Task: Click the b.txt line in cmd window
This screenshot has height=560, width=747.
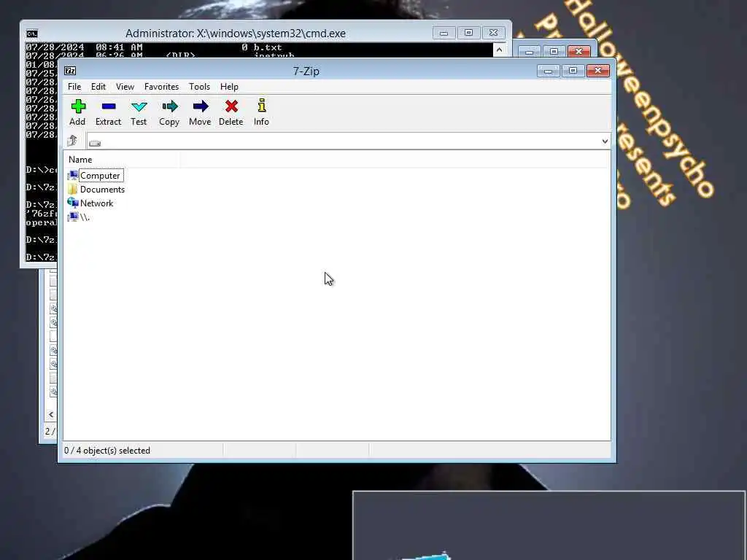Action: [x=154, y=47]
